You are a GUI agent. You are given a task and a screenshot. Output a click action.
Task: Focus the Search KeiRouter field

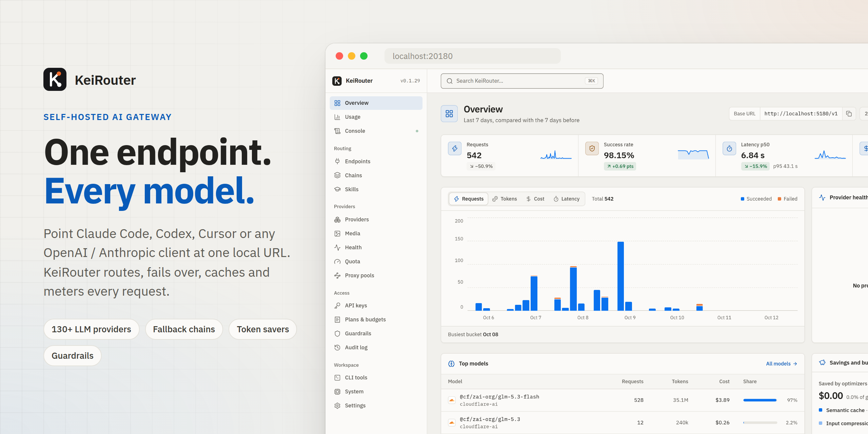click(522, 81)
